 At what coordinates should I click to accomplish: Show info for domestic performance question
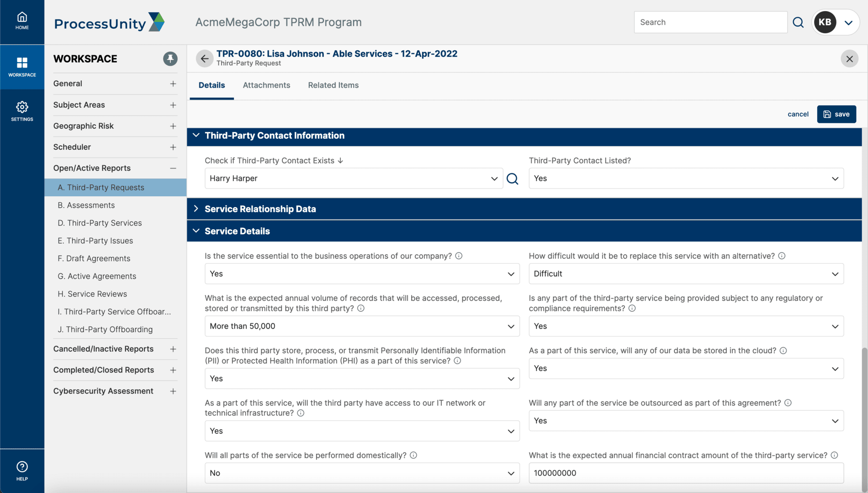(413, 456)
